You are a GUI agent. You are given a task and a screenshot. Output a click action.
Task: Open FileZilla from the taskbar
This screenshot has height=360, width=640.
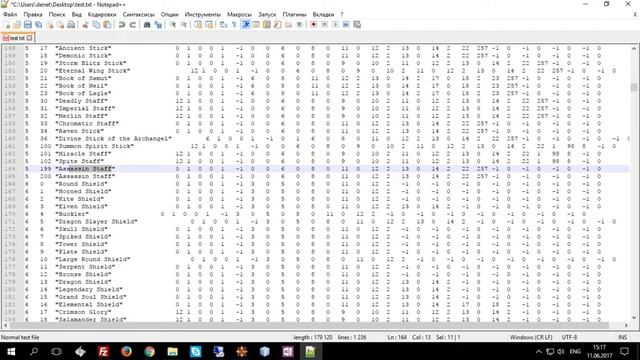point(103,351)
